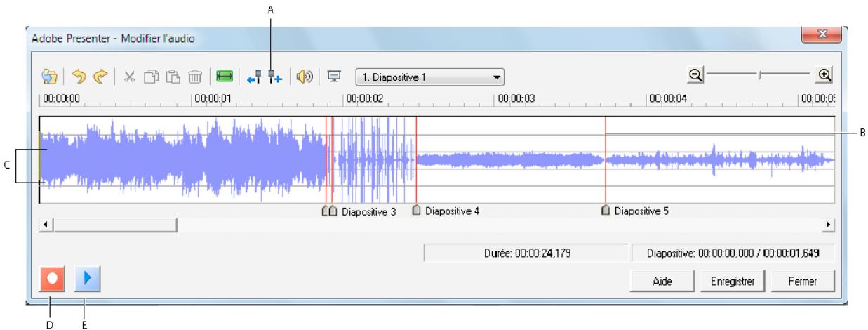The width and height of the screenshot is (868, 330).
Task: Start recording with the red record button
Action: coord(53,279)
